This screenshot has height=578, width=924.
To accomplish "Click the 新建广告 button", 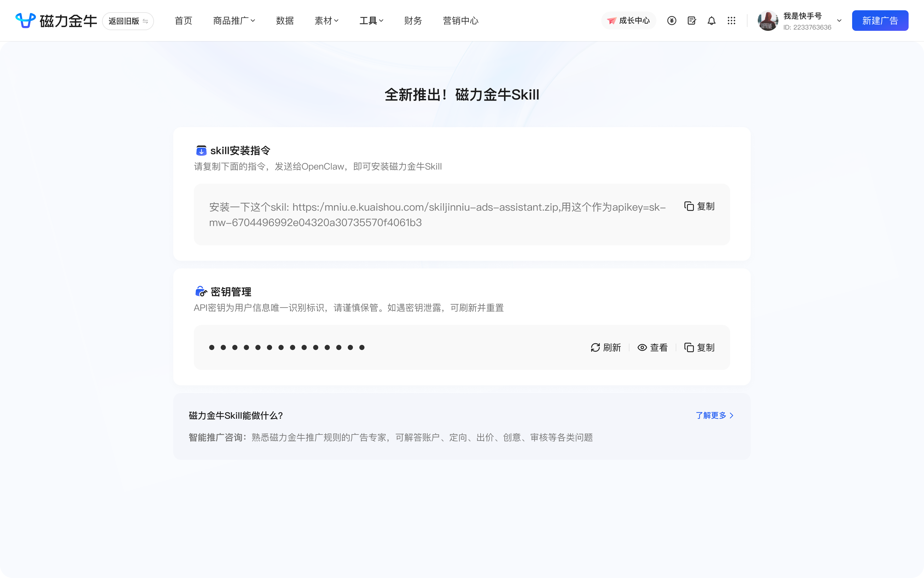I will tap(880, 21).
